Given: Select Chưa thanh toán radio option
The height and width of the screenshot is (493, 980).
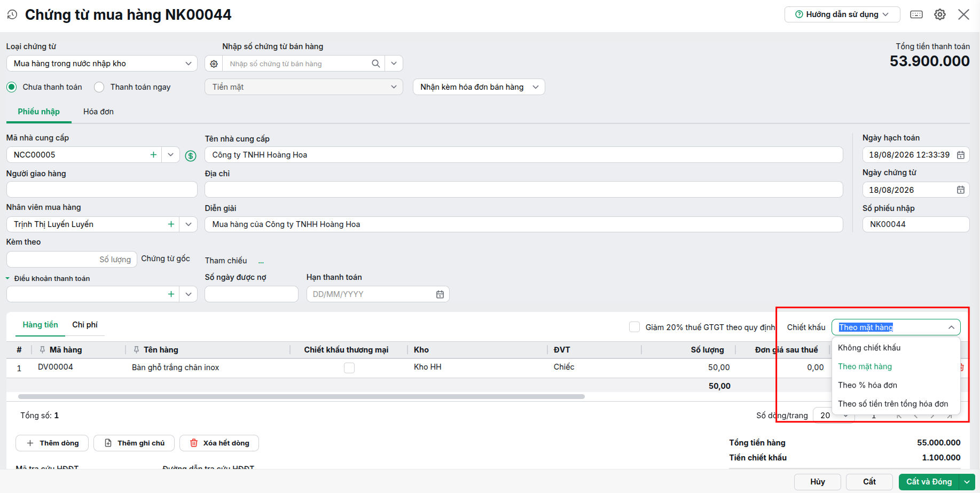Looking at the screenshot, I should (x=12, y=87).
